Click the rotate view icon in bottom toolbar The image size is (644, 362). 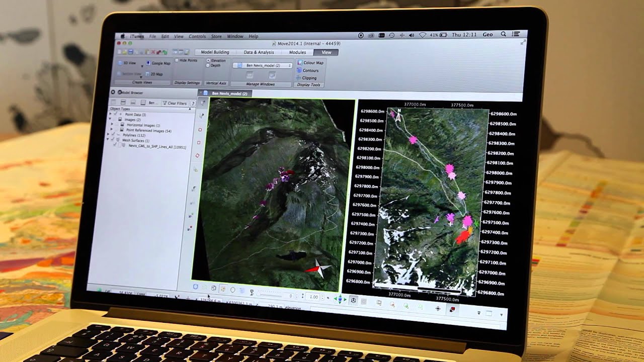pyautogui.click(x=196, y=287)
